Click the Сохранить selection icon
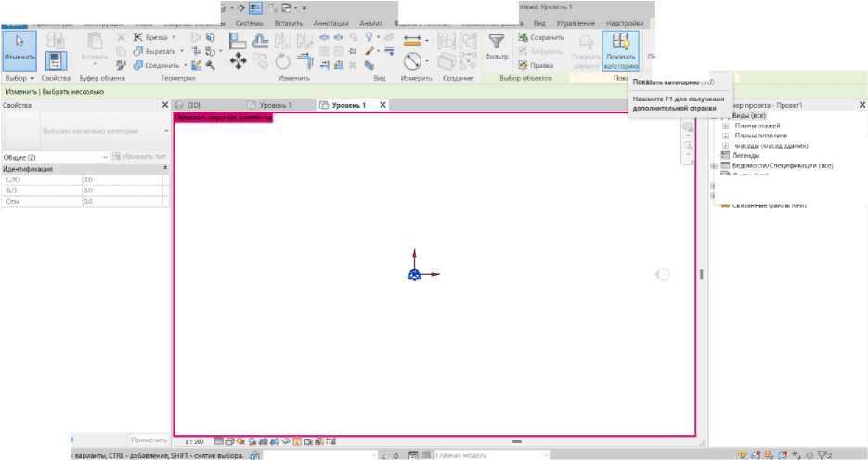Viewport: 868px width, 460px height. tap(541, 38)
